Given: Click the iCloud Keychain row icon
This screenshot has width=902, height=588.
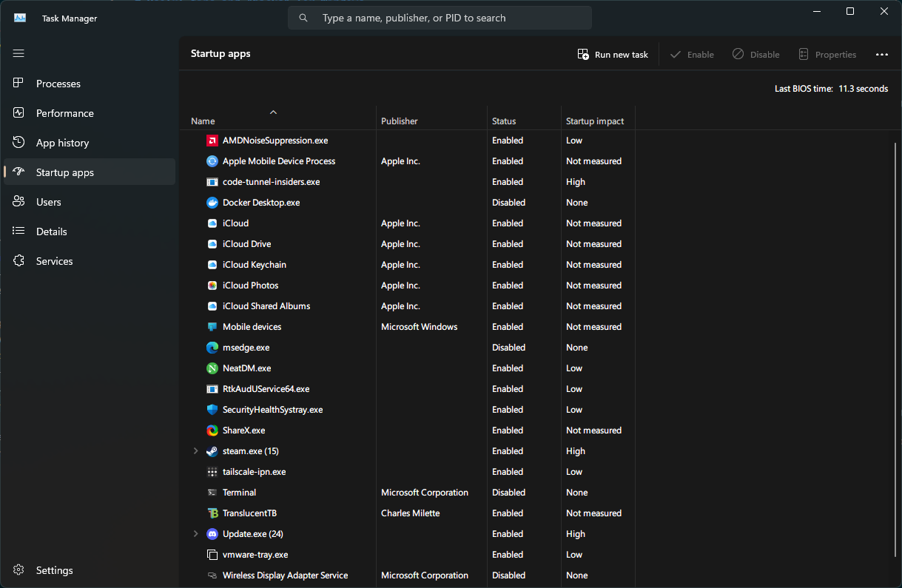Looking at the screenshot, I should pos(212,265).
